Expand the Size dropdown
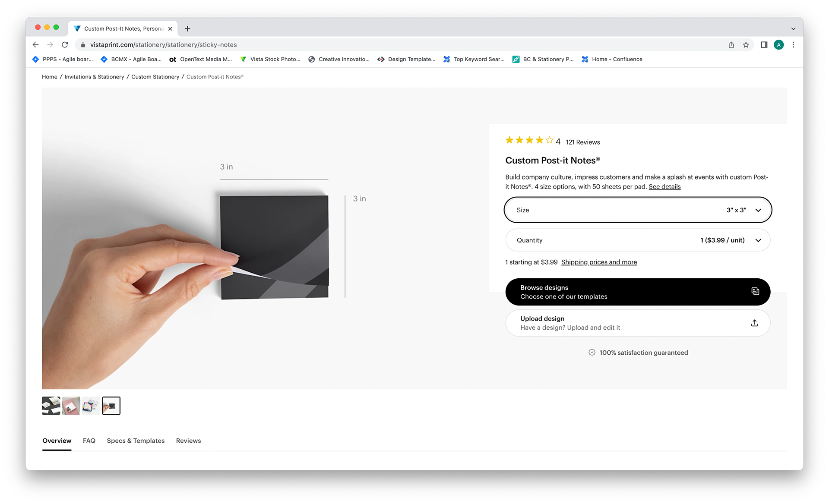829x504 pixels. [638, 210]
